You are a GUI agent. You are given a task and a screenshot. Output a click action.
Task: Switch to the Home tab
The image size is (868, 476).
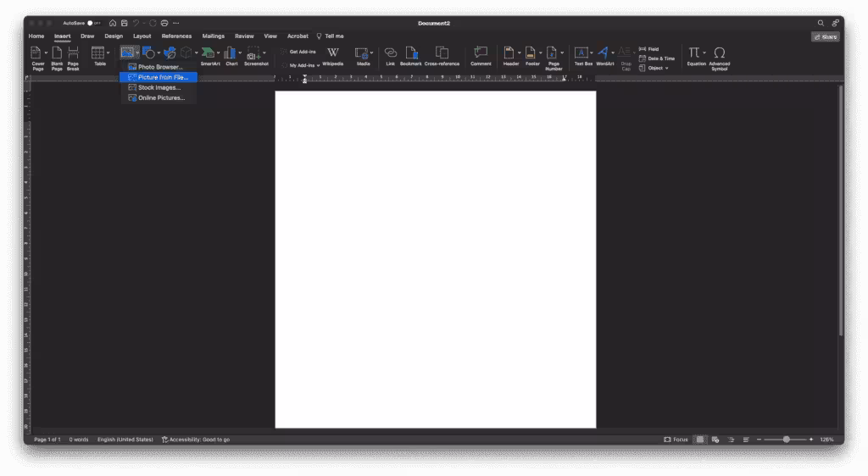(36, 36)
